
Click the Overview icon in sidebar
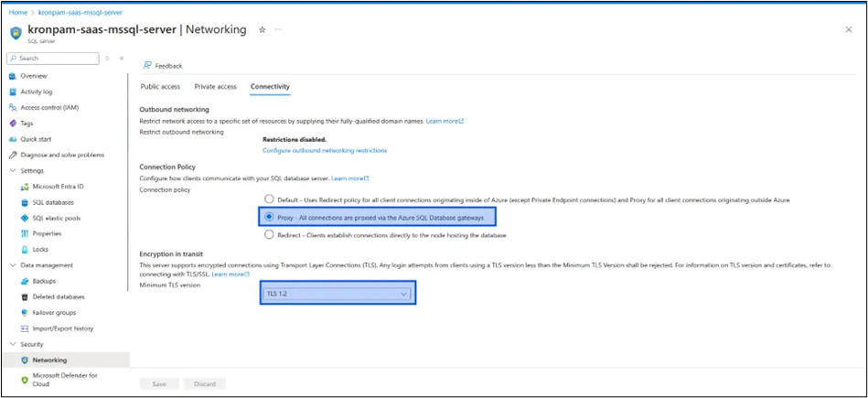pos(13,76)
